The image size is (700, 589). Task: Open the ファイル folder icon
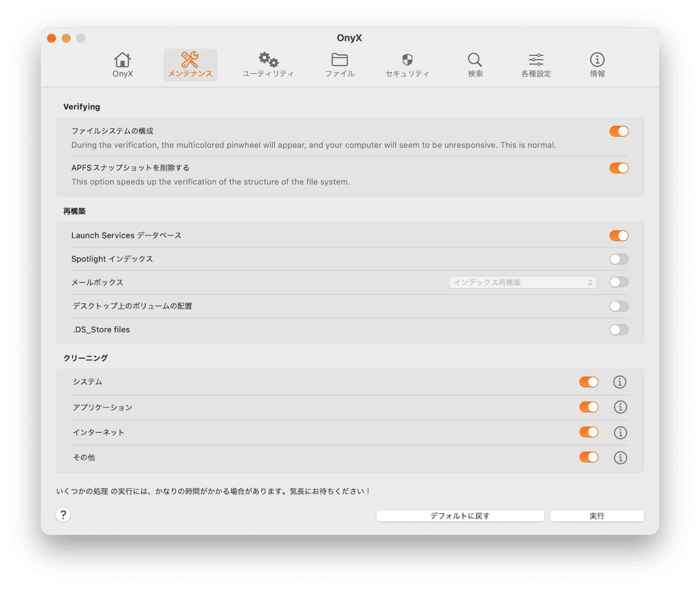[340, 60]
